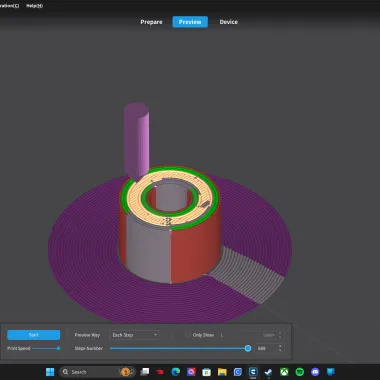The image size is (380, 380).
Task: Open the Device tab
Action: (x=229, y=22)
